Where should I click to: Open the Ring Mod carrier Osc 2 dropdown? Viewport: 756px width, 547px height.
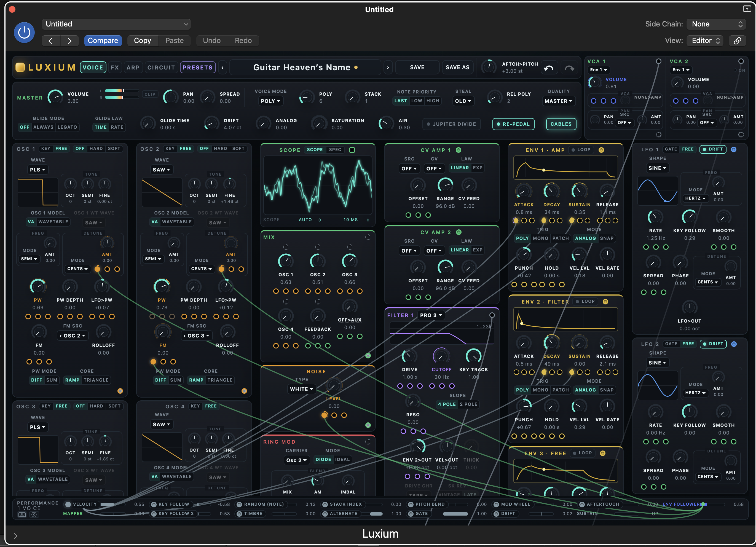296,460
